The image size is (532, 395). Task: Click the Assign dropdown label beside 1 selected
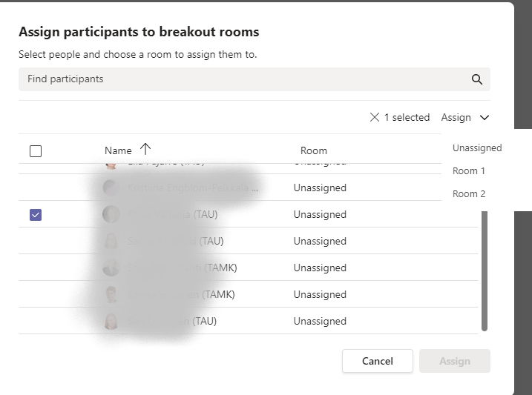tap(456, 117)
